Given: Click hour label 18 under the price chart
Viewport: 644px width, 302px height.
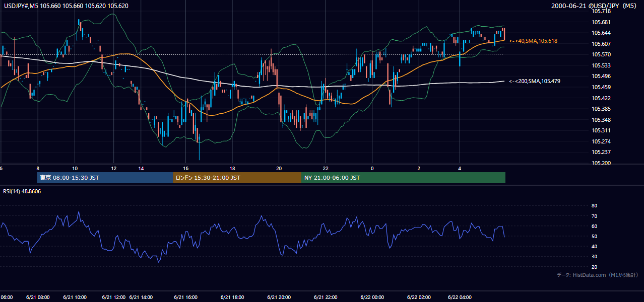Looking at the screenshot, I should tap(232, 168).
